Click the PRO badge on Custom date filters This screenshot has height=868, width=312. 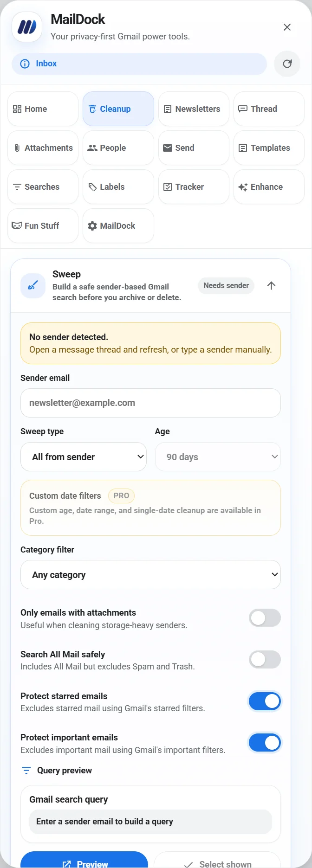tap(121, 496)
